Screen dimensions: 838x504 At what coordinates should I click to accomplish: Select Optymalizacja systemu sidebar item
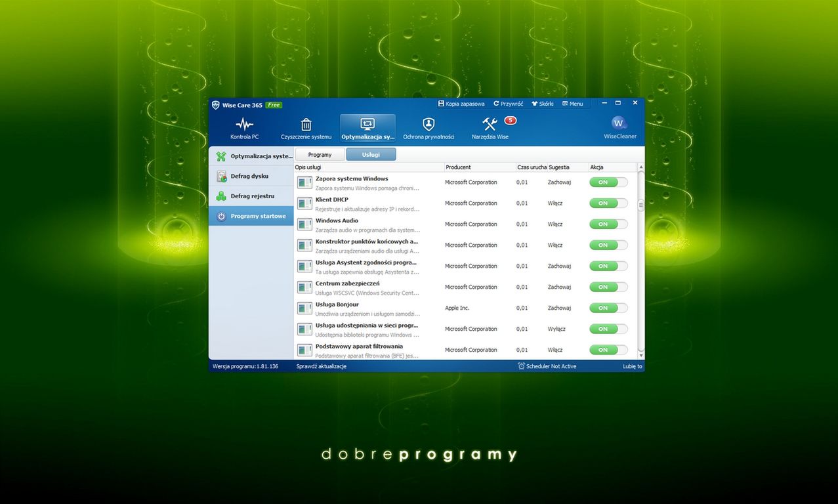[x=251, y=156]
